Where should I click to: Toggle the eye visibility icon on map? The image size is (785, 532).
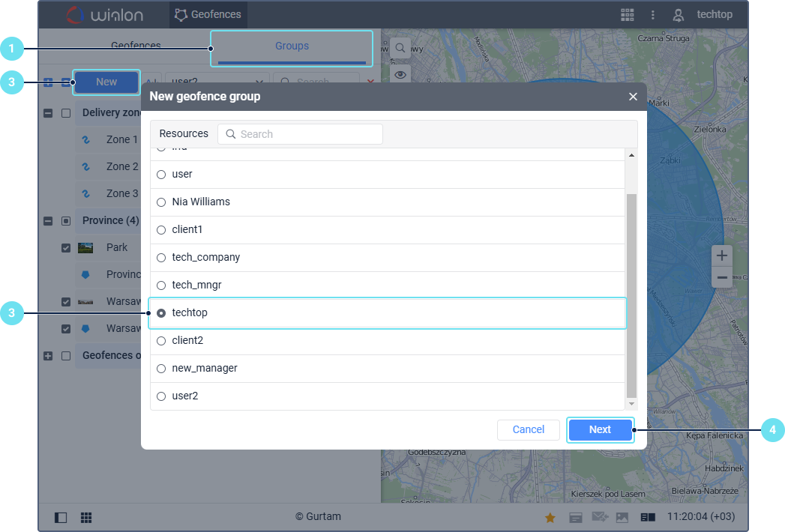coord(400,74)
